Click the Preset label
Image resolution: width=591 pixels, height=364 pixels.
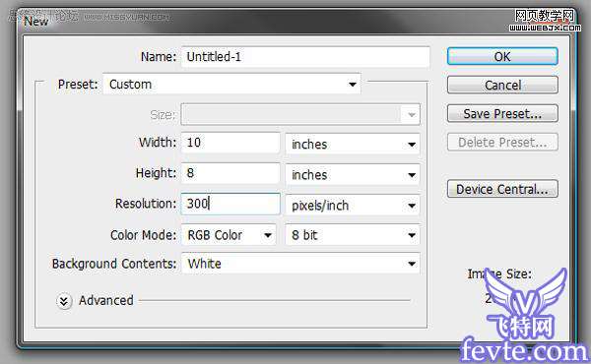tap(78, 84)
